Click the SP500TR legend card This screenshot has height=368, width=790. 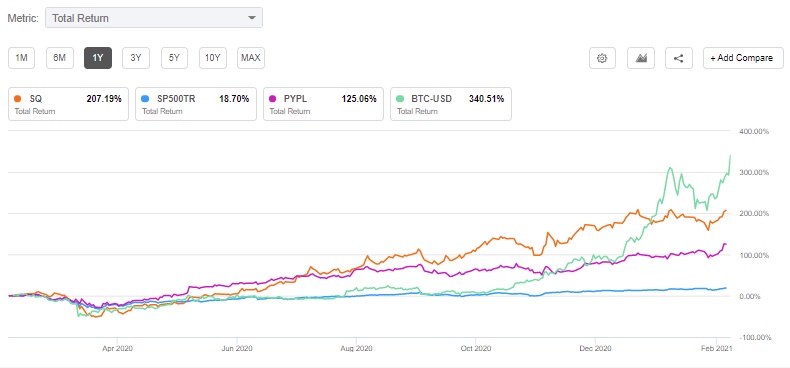click(x=196, y=104)
